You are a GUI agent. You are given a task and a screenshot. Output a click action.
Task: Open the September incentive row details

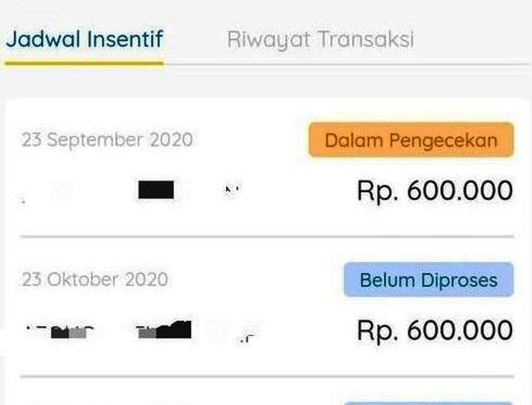[267, 168]
